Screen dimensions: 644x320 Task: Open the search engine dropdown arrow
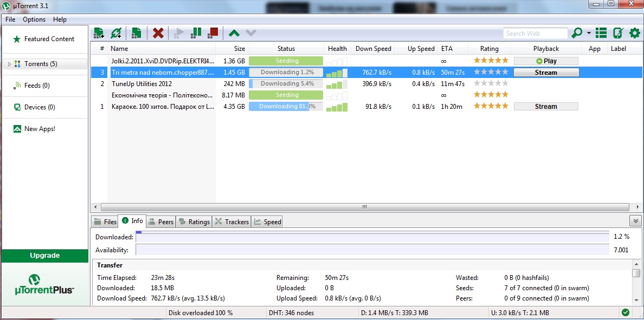coord(589,33)
